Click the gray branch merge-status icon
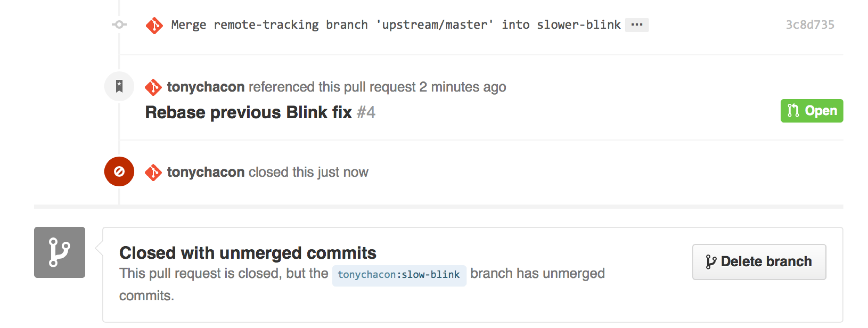Screen dimensions: 868x328 pyautogui.click(x=60, y=252)
